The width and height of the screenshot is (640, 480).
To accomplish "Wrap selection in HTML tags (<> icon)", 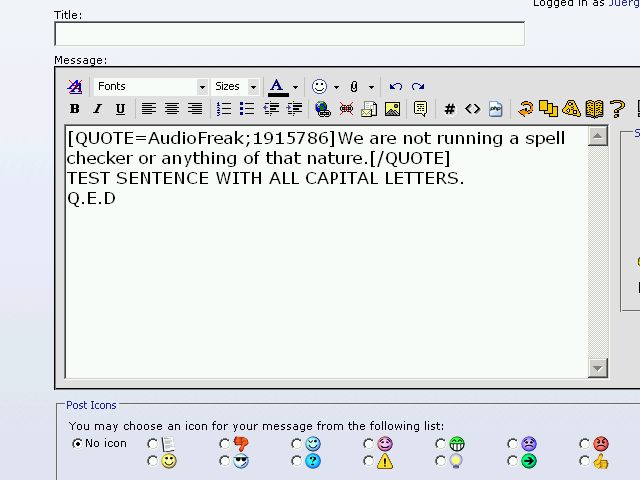I will point(472,109).
